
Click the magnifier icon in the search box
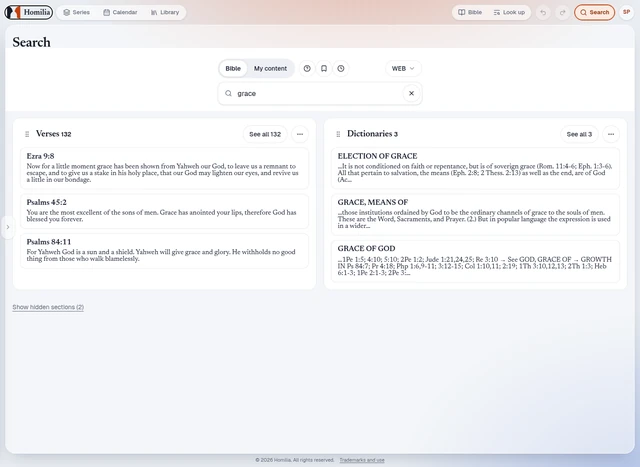[228, 93]
